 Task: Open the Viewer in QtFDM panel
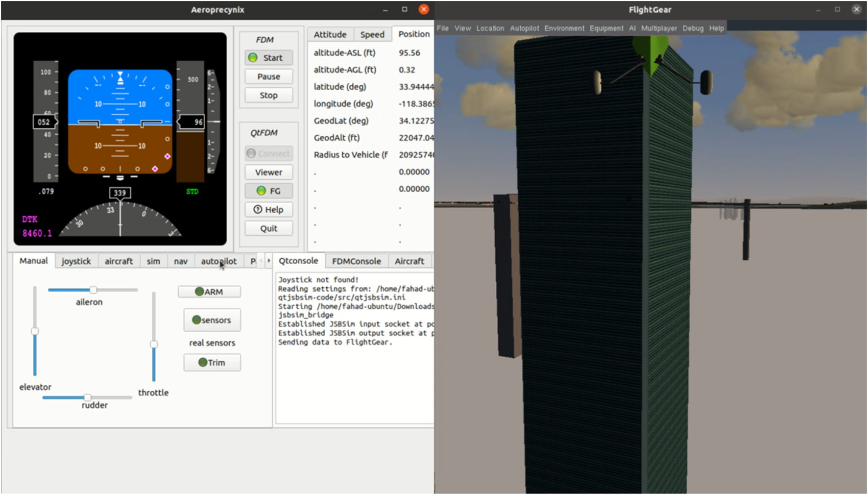[x=268, y=172]
